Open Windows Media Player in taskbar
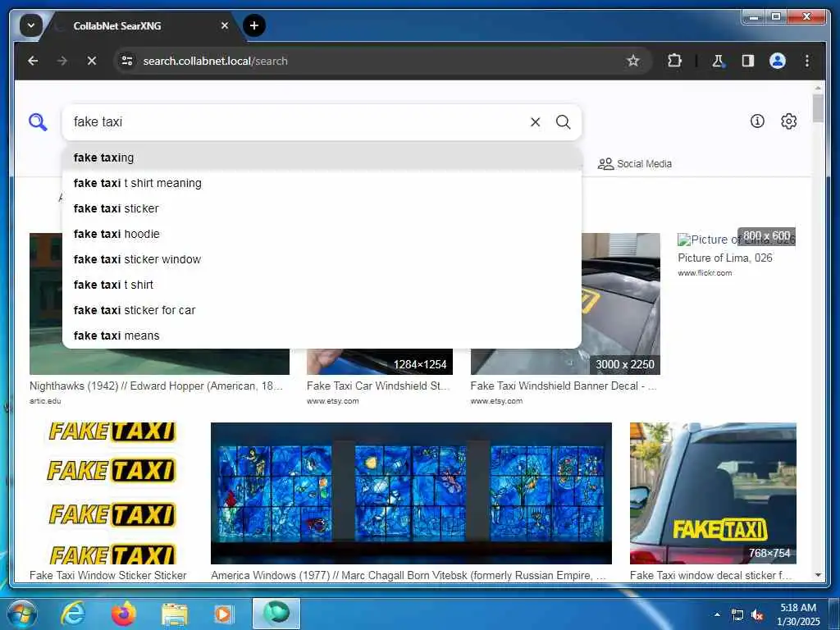This screenshot has width=840, height=630. tap(223, 614)
